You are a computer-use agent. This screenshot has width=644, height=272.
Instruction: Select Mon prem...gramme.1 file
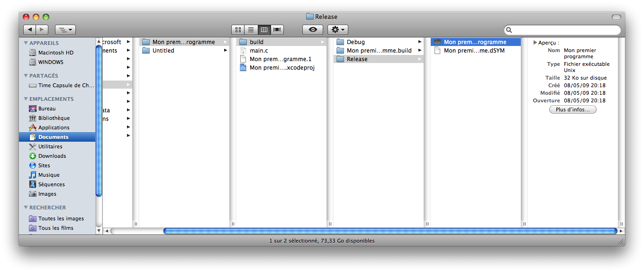(x=281, y=59)
